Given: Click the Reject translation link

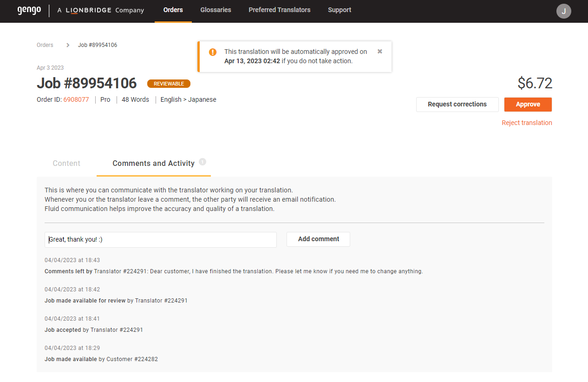Looking at the screenshot, I should [527, 122].
